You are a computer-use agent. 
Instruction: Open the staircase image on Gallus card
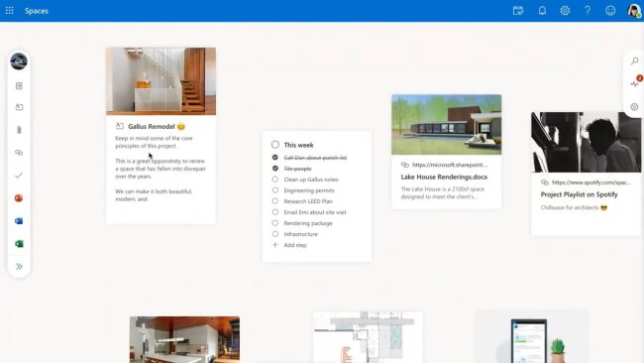[x=161, y=81]
